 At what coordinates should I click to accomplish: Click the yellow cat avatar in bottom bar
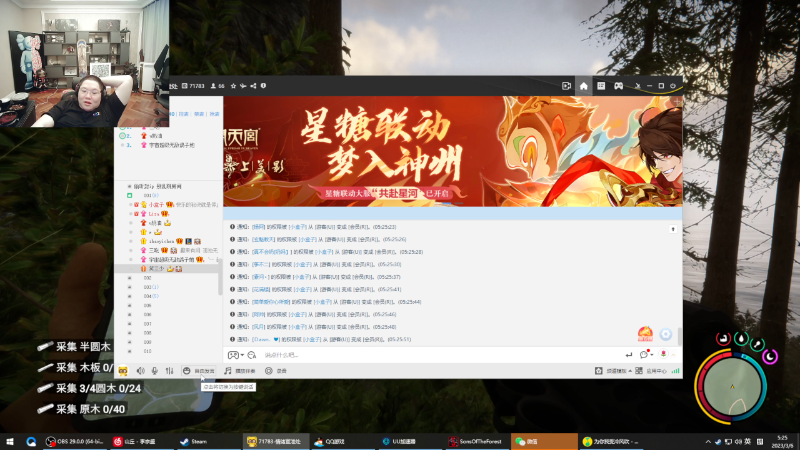tap(123, 371)
